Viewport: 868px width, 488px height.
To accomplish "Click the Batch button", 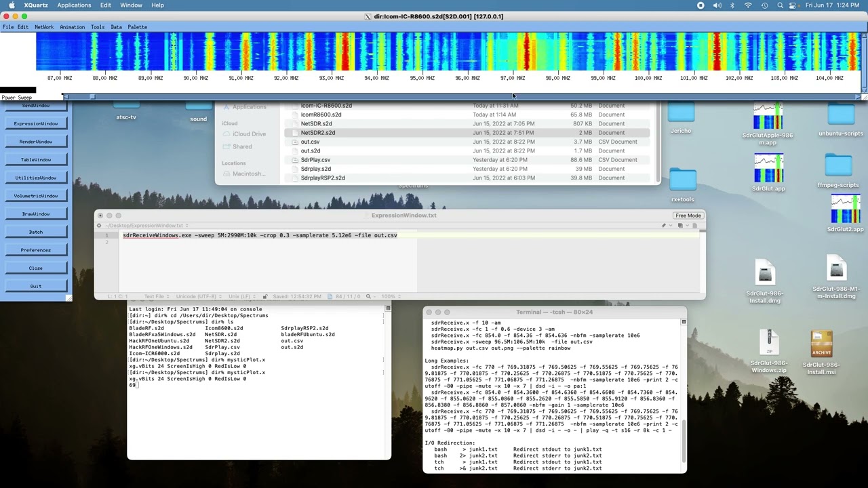I will [36, 232].
